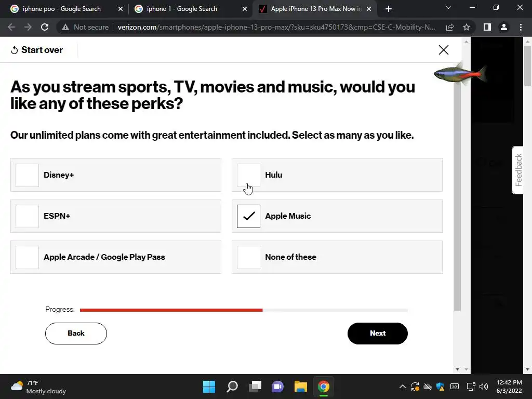Image resolution: width=532 pixels, height=399 pixels.
Task: Click the Back button
Action: pyautogui.click(x=76, y=333)
